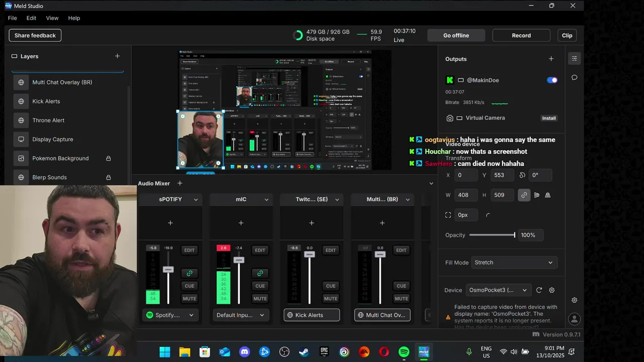Add an effect to the Twitc... (SE) track
The image size is (644, 362).
(311, 223)
